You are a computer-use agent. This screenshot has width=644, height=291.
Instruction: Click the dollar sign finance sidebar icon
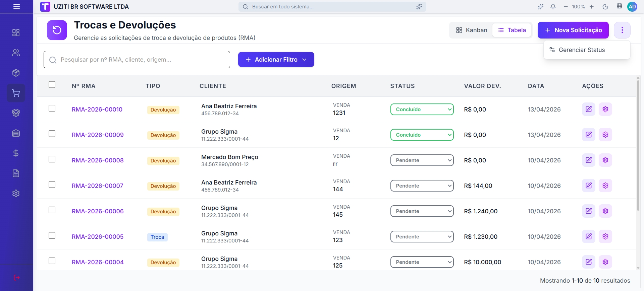16,153
